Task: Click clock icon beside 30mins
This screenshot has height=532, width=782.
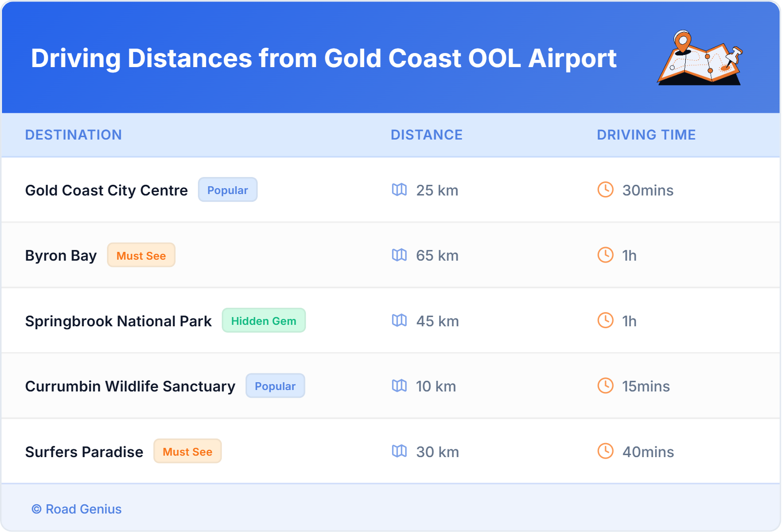Action: pos(605,190)
